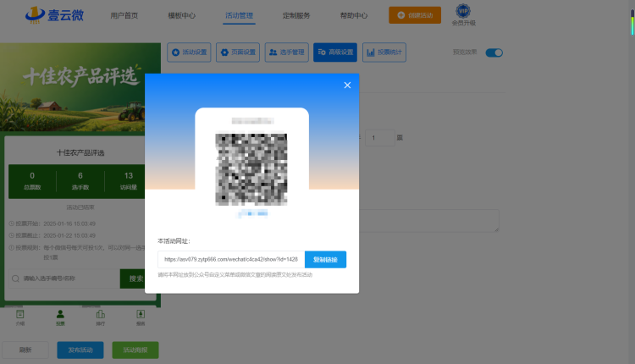Open the 投票统计 tab
Screen dimensions: 635x364
click(x=384, y=52)
